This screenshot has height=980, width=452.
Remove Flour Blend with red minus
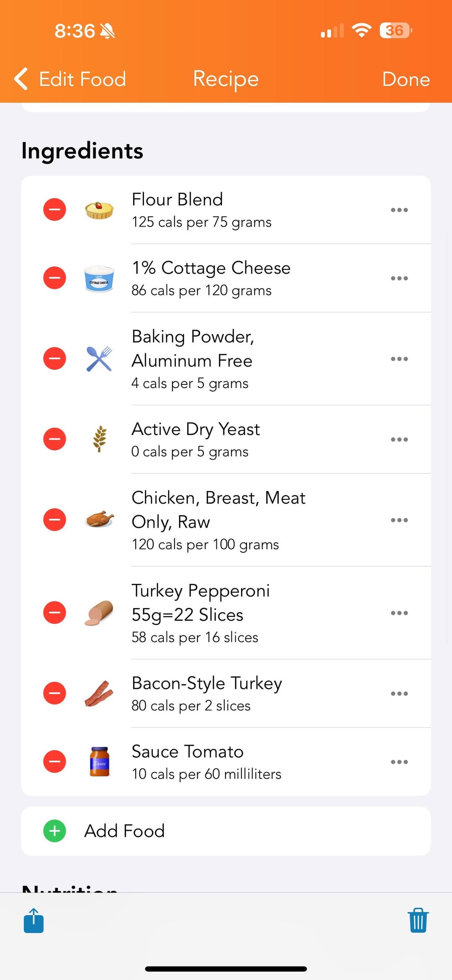tap(55, 210)
